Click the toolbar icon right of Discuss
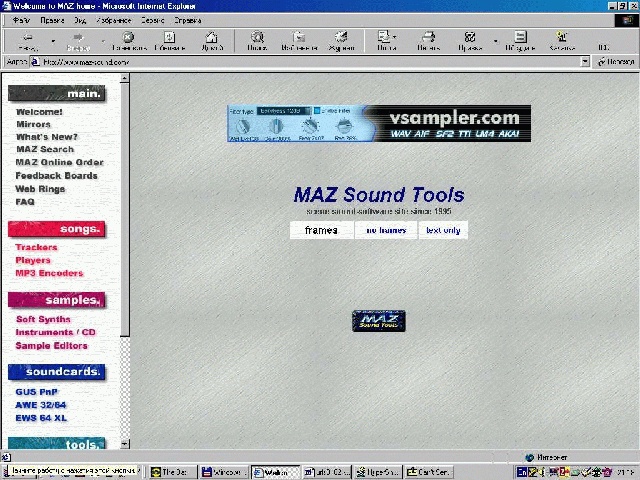The height and width of the screenshot is (480, 640). 562,41
